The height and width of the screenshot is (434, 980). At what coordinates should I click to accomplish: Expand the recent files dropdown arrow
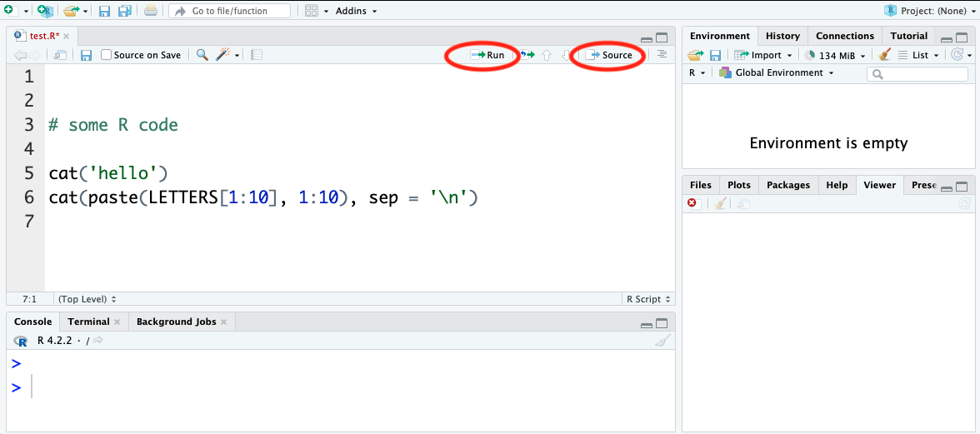coord(86,11)
